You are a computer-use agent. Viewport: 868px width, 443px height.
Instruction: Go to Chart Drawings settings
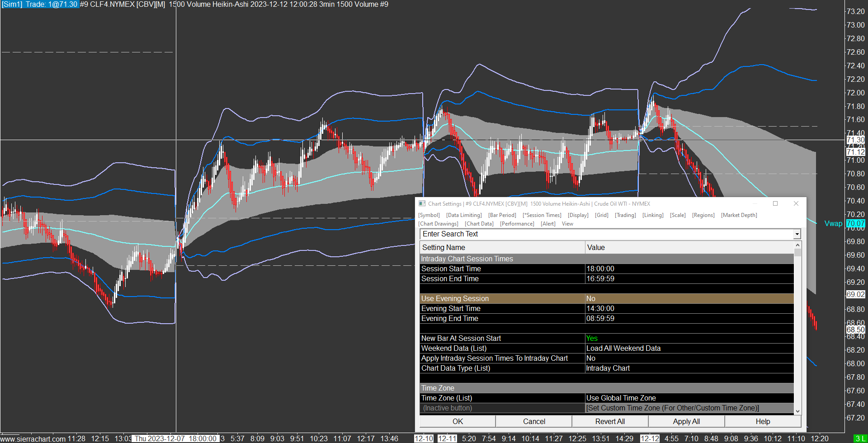pos(438,224)
